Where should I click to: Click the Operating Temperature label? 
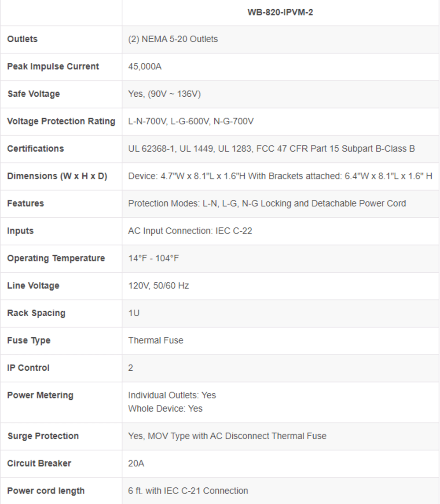(x=56, y=259)
